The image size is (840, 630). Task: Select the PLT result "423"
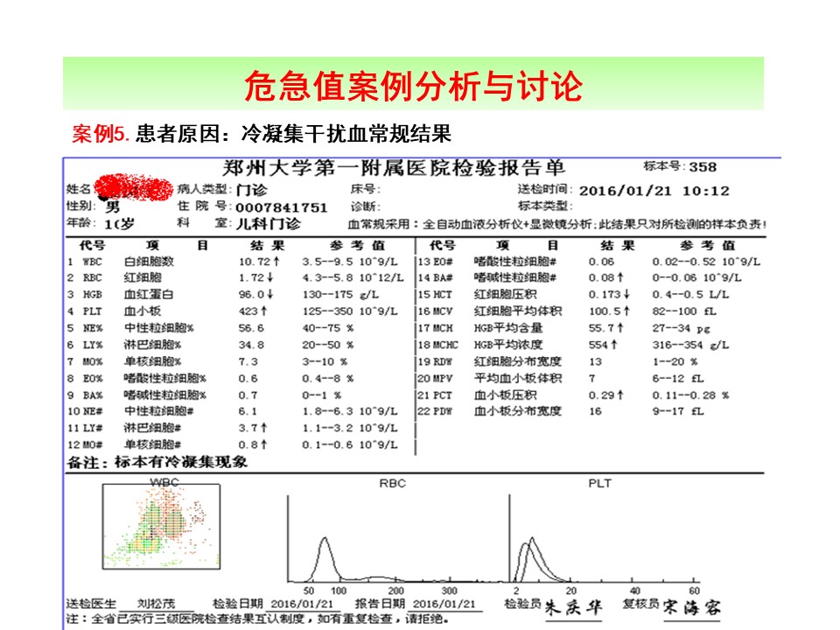[x=248, y=311]
